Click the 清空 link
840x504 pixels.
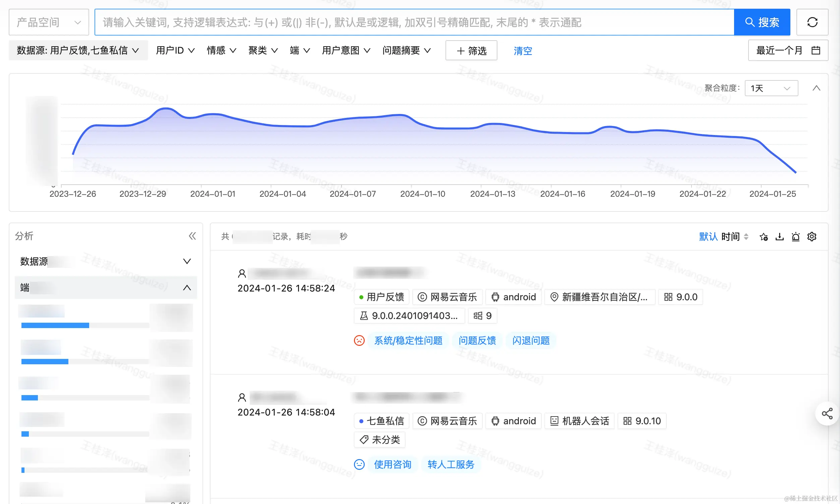click(523, 51)
